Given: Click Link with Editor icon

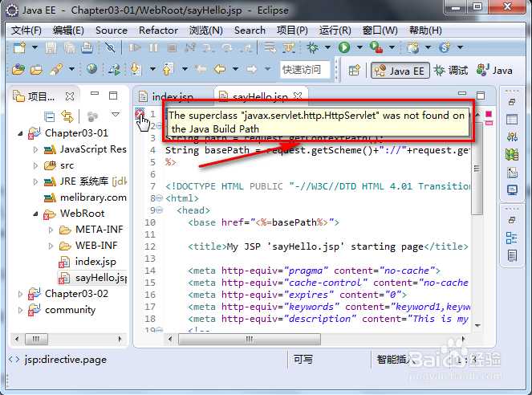Looking at the screenshot, I should [x=67, y=116].
